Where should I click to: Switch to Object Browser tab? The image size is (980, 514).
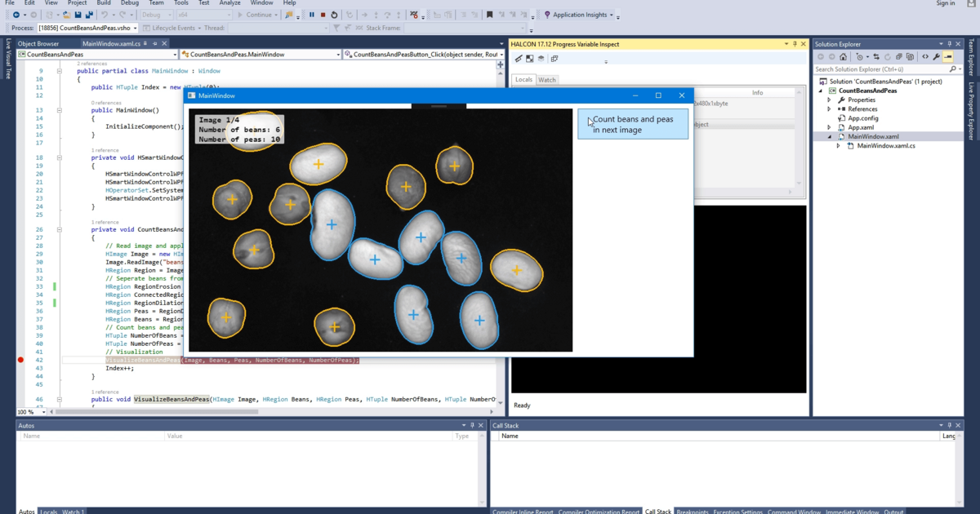(x=38, y=43)
